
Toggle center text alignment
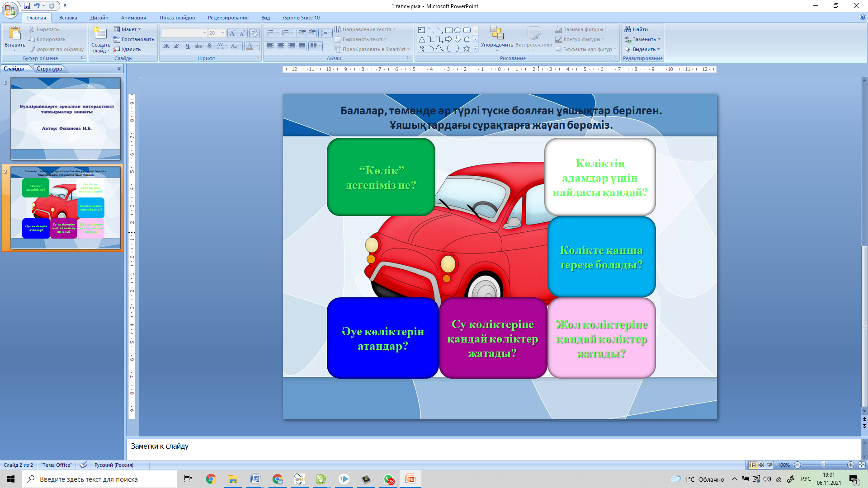coord(281,46)
